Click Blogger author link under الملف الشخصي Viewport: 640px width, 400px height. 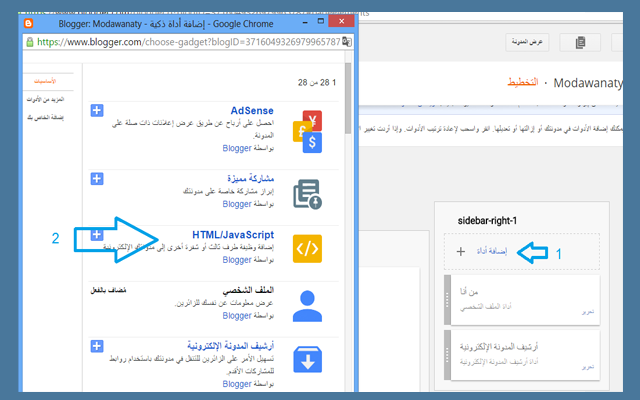click(x=237, y=316)
